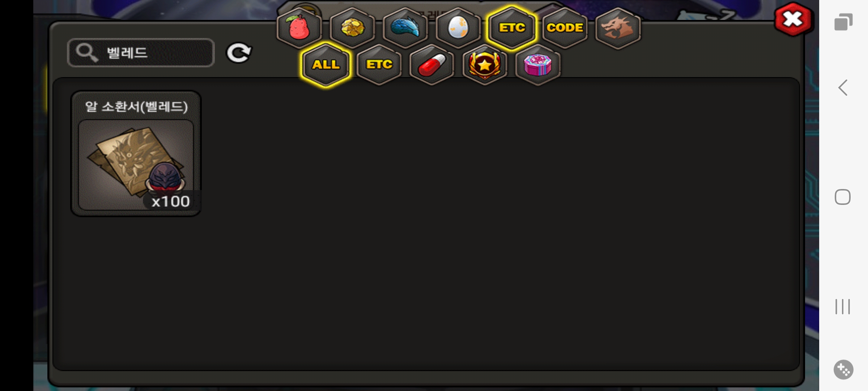Tap the Android back navigation arrow
This screenshot has width=868, height=391.
point(843,88)
